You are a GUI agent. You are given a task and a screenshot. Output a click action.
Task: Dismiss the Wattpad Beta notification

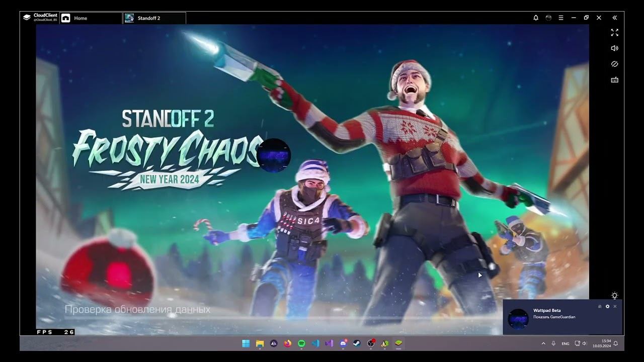[x=615, y=306]
